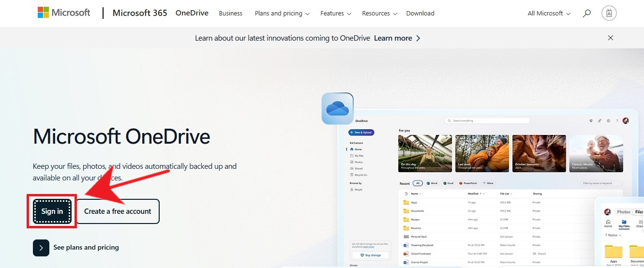
Task: Click the Personal Vault icon in file list
Action: point(406,237)
